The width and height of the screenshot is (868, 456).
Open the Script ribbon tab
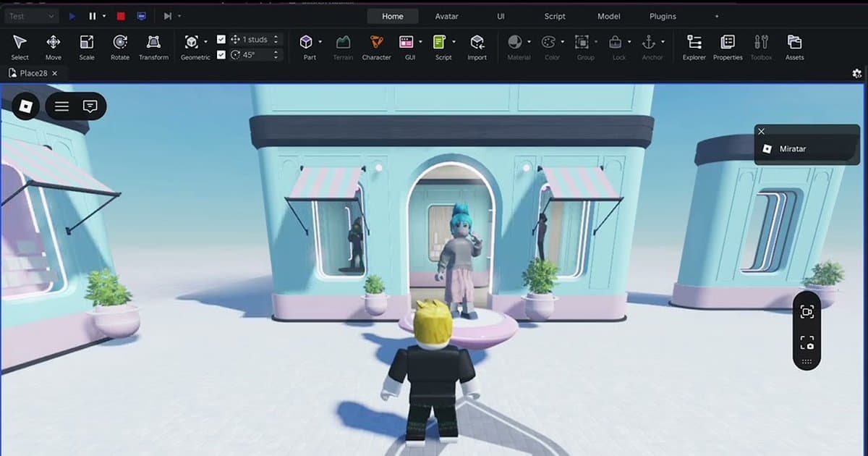click(555, 16)
